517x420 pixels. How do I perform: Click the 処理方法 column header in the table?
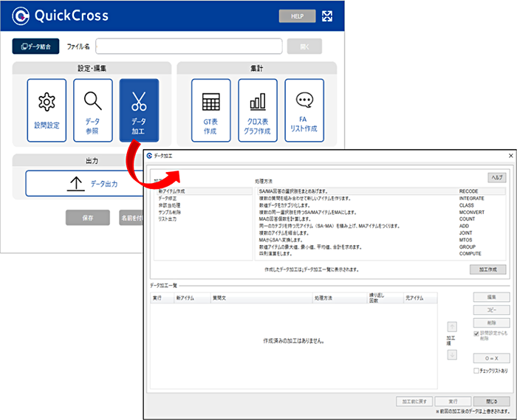coord(340,297)
